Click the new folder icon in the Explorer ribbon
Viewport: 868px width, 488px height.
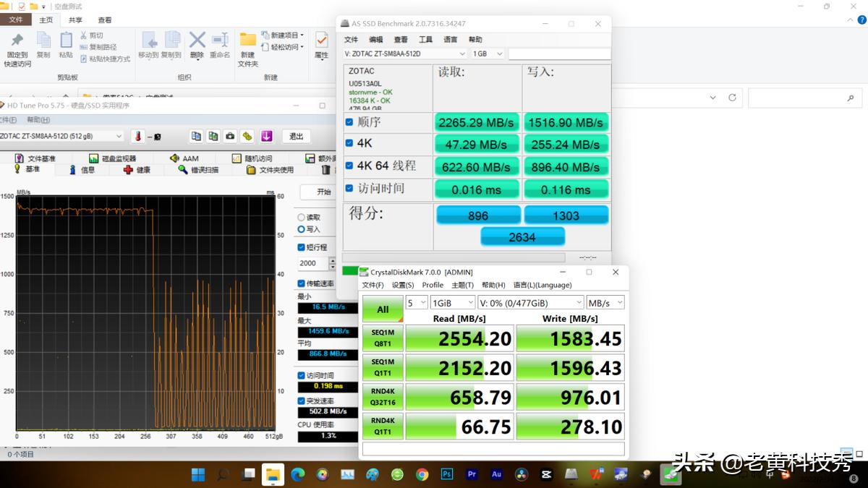click(x=248, y=41)
